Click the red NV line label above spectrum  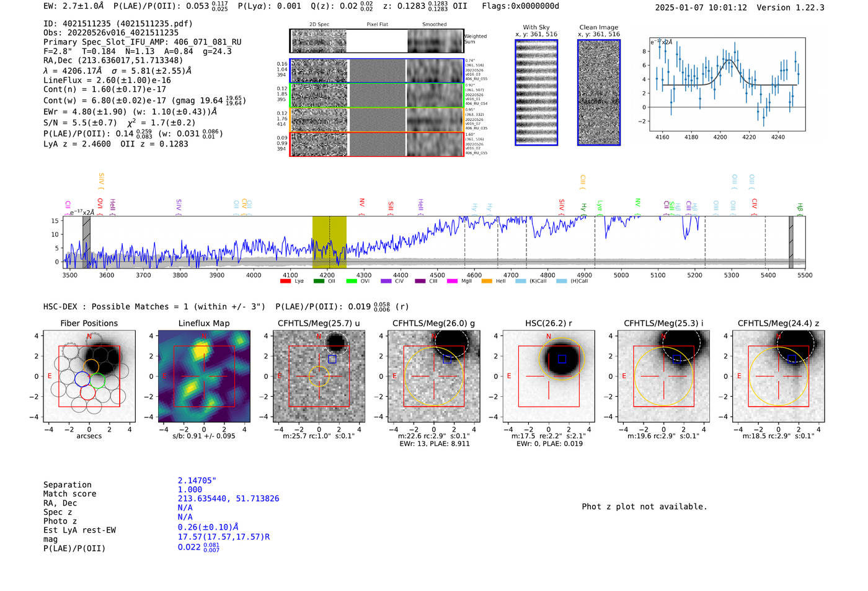coord(362,207)
